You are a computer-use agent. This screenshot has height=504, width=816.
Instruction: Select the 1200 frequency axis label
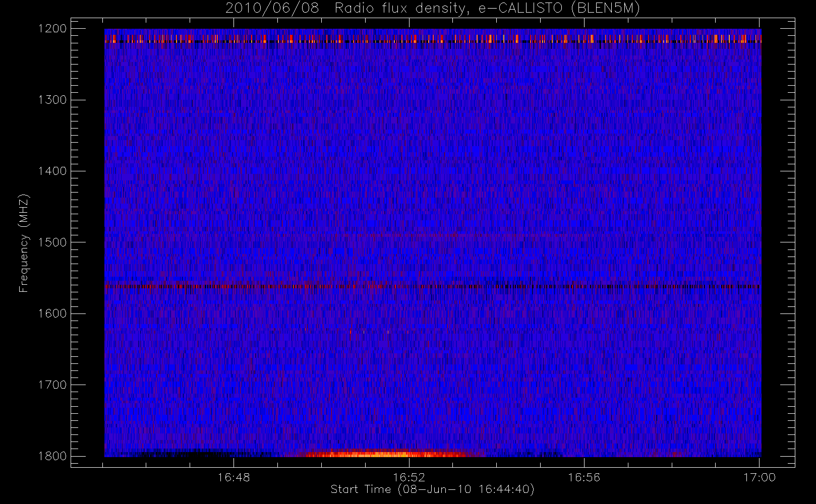pyautogui.click(x=52, y=29)
